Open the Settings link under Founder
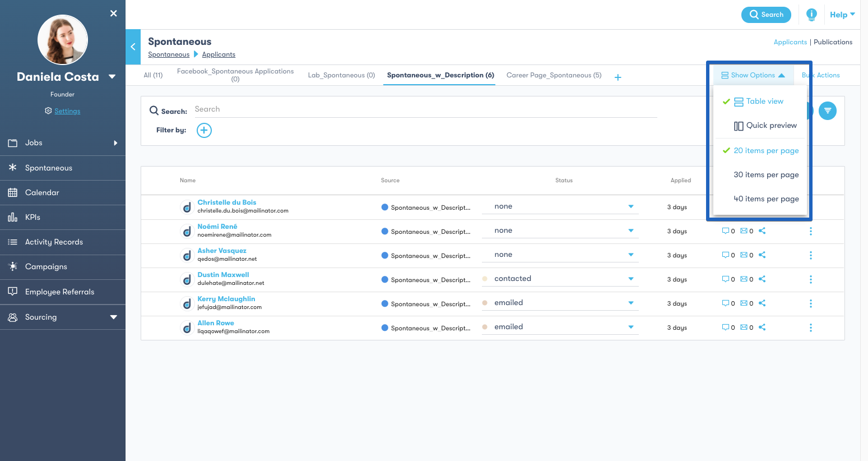Image resolution: width=868 pixels, height=461 pixels. [67, 111]
